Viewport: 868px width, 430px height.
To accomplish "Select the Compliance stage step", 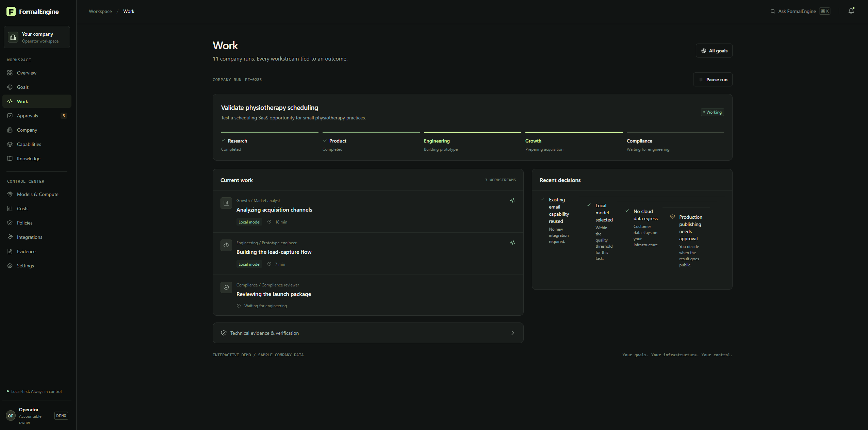I will click(675, 142).
